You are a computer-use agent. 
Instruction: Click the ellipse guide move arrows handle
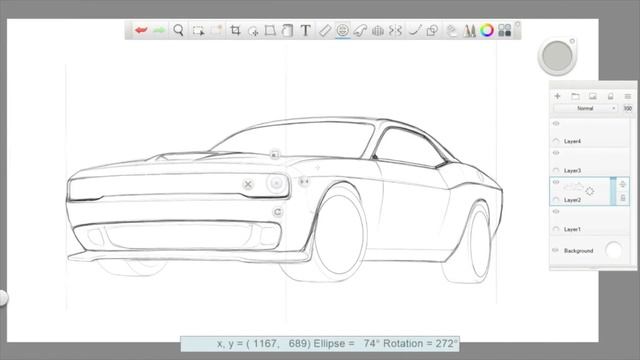(x=304, y=181)
